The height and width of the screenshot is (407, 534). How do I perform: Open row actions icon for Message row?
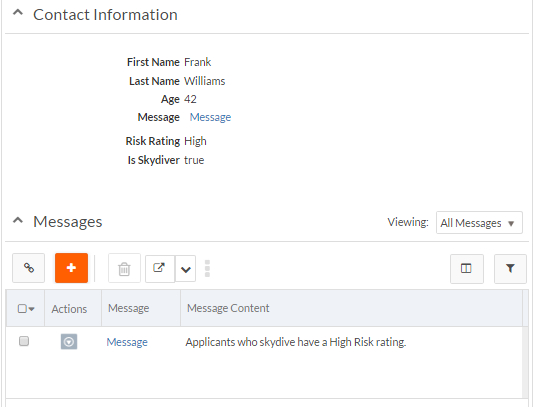click(69, 341)
